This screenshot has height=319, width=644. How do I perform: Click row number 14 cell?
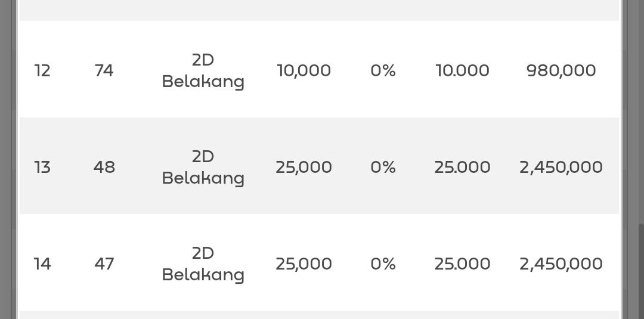[x=42, y=264]
